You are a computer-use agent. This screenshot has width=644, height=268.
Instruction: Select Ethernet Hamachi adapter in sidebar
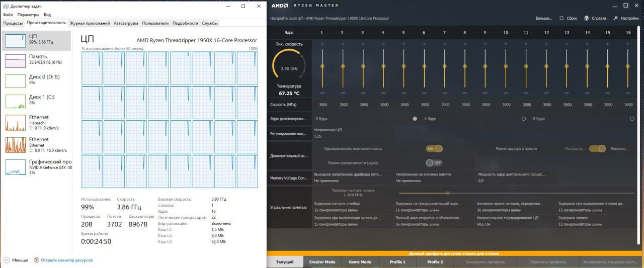pyautogui.click(x=37, y=123)
